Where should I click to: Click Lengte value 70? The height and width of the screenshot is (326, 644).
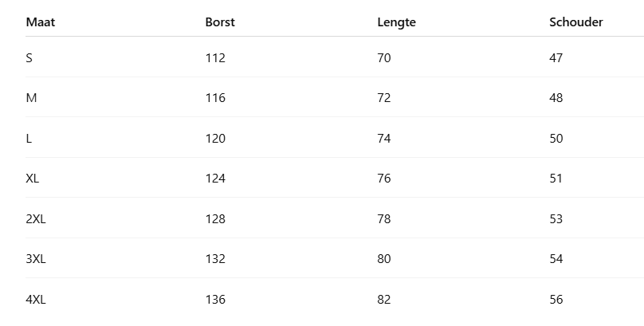click(x=384, y=57)
